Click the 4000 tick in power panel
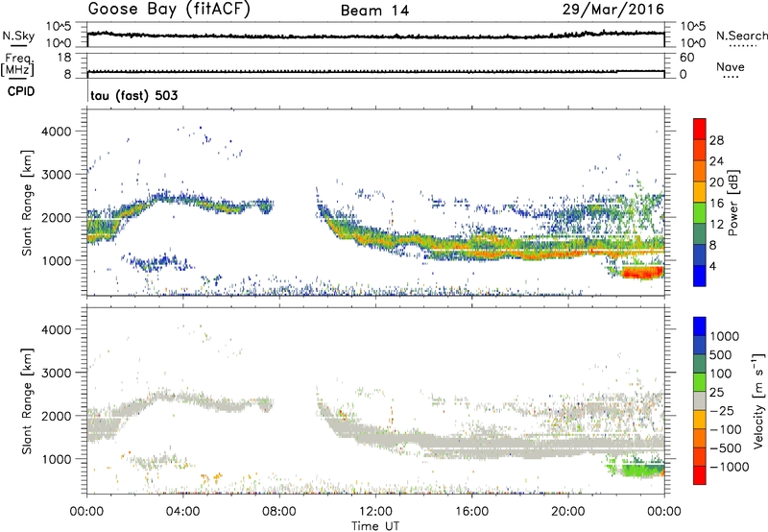Screen dimensions: 768x532 (56, 132)
